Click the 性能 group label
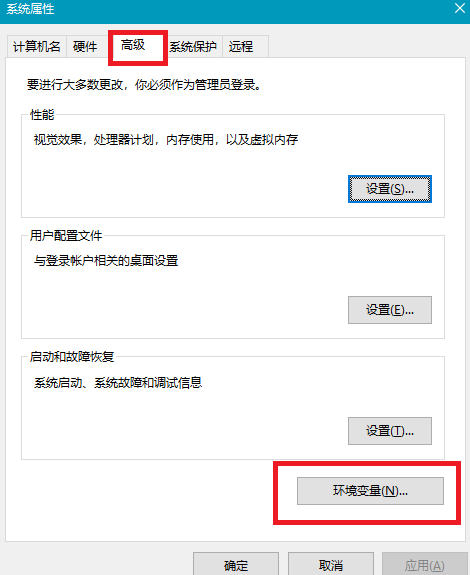 pos(42,115)
